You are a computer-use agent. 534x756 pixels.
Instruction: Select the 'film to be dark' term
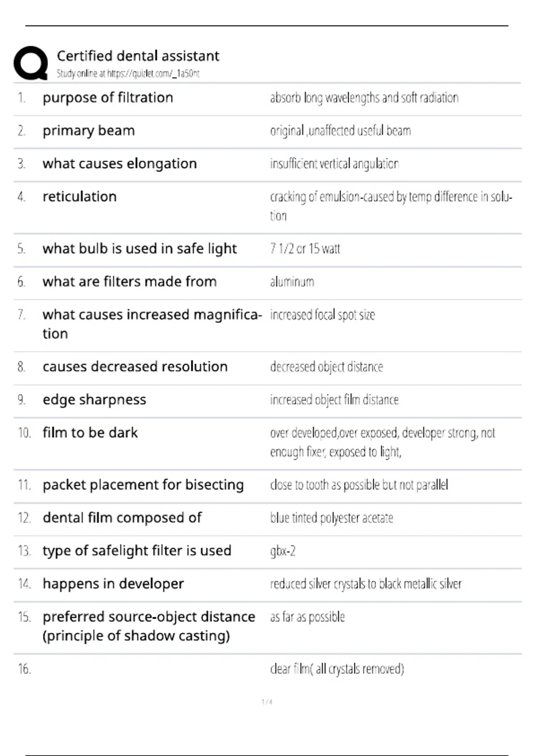click(x=90, y=432)
